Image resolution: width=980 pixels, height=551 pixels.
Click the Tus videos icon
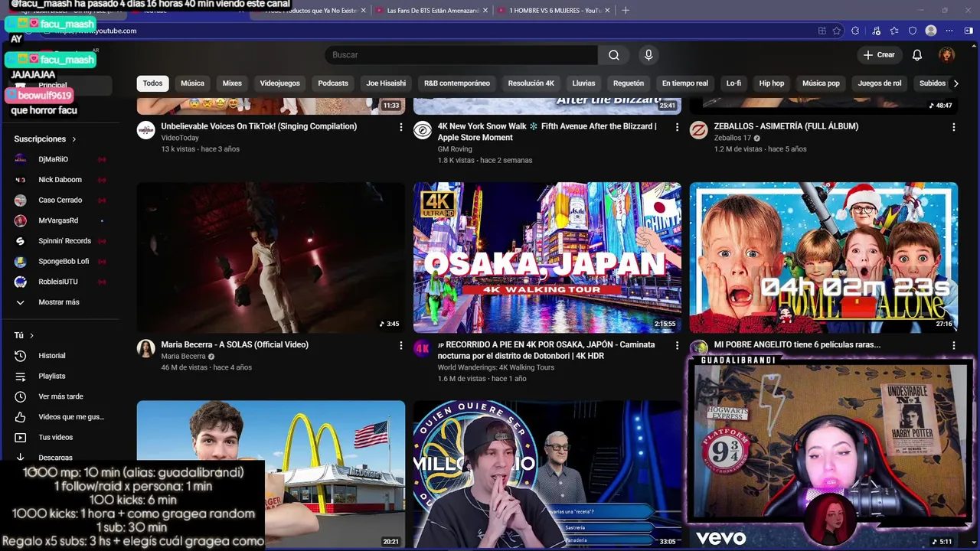pyautogui.click(x=21, y=438)
